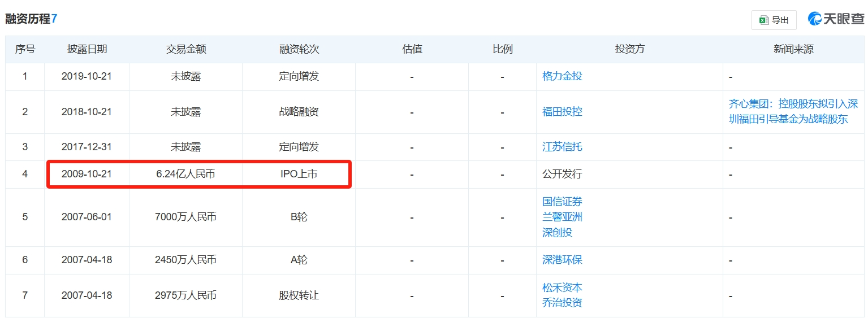Click investor 国信证券

pyautogui.click(x=562, y=202)
